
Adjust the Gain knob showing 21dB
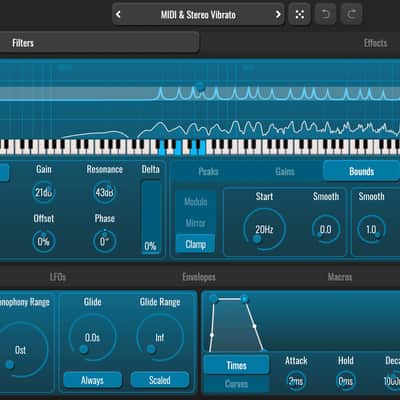44,192
